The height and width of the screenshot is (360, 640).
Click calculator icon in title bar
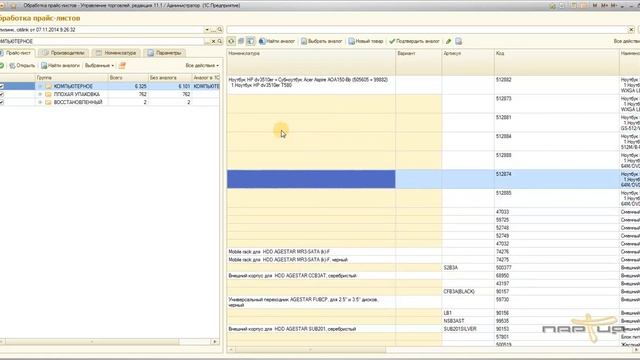[574, 5]
